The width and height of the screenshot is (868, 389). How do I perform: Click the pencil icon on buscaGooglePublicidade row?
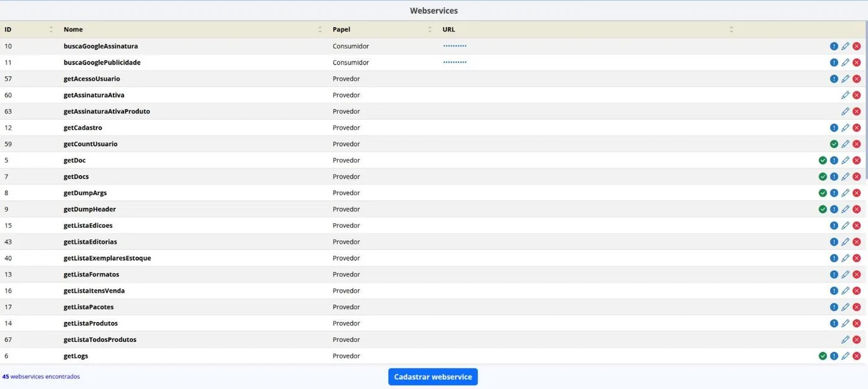coord(845,63)
